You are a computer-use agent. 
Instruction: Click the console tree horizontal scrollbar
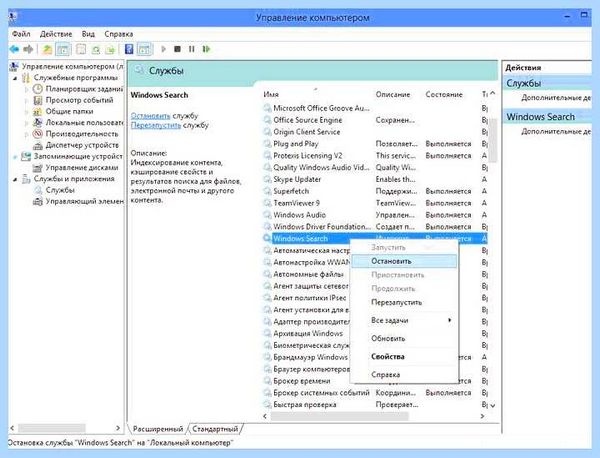click(52, 428)
